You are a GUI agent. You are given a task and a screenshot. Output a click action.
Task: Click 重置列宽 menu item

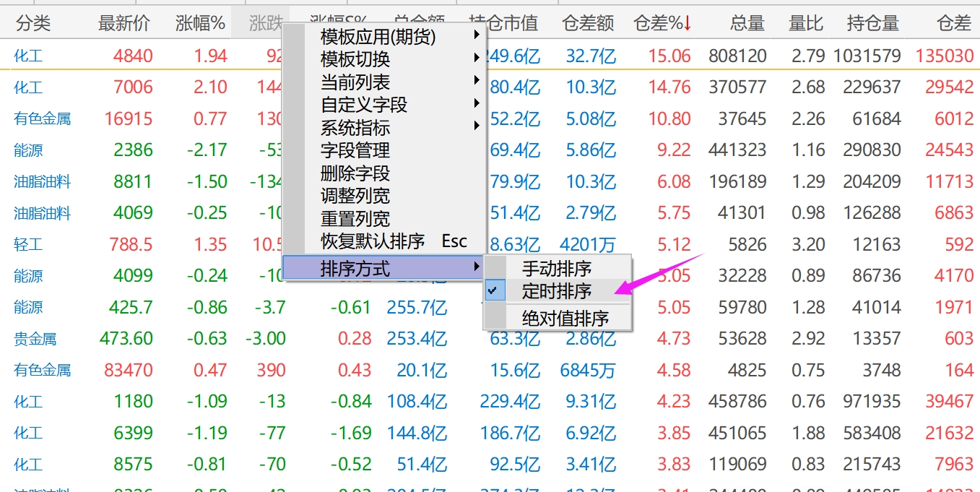(355, 219)
